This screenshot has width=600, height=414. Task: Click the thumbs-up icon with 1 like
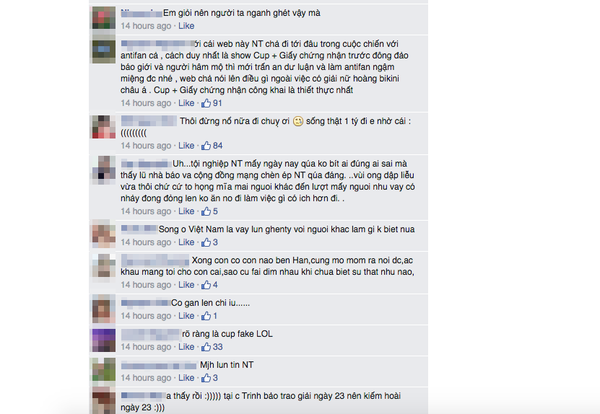click(x=206, y=316)
